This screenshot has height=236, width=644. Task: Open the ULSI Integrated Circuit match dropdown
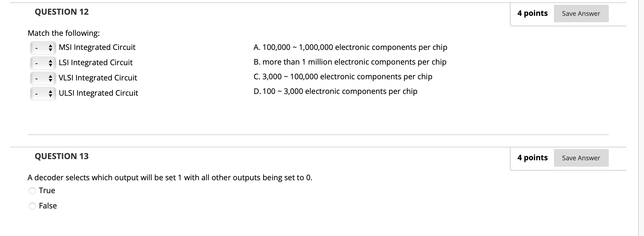43,93
